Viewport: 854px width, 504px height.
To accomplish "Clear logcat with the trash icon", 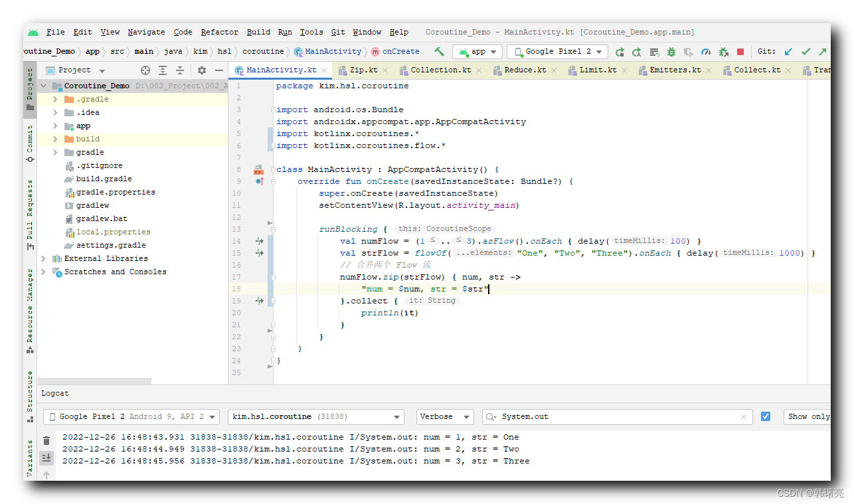I will point(46,440).
